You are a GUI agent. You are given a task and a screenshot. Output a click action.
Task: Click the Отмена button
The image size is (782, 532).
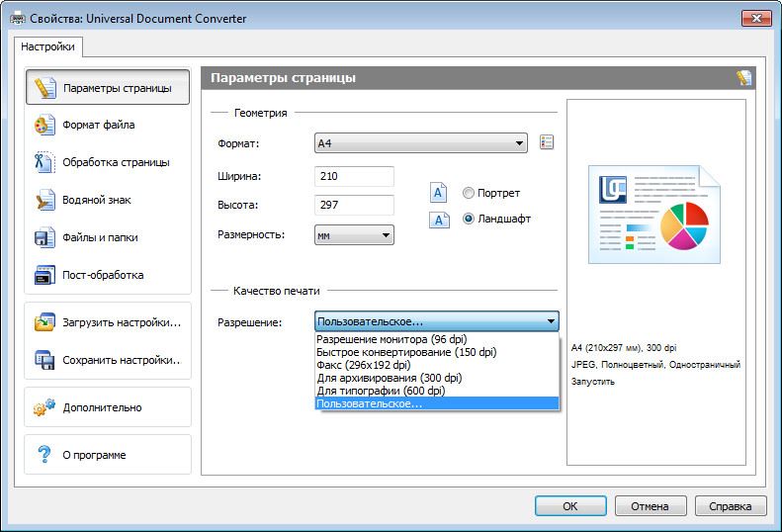650,506
